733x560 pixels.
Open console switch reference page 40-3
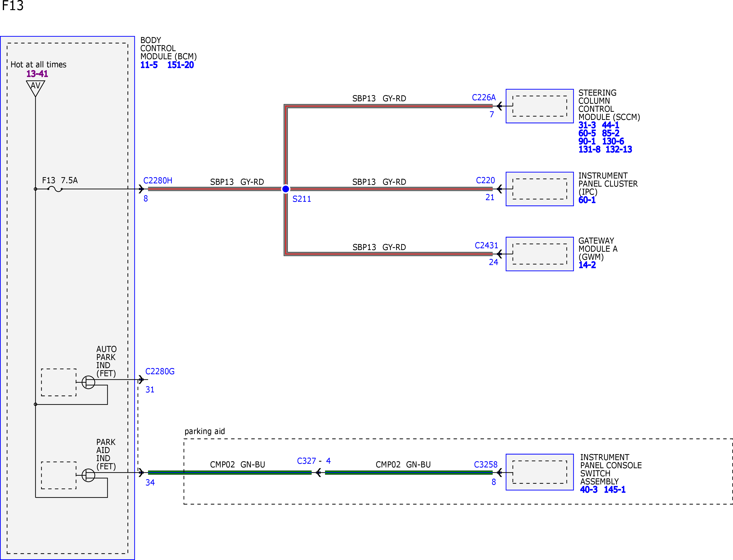click(x=589, y=490)
